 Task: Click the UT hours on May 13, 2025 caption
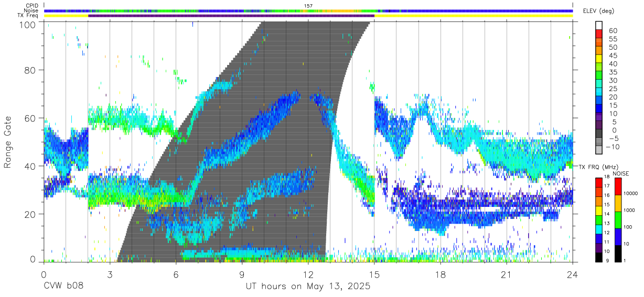click(x=308, y=287)
